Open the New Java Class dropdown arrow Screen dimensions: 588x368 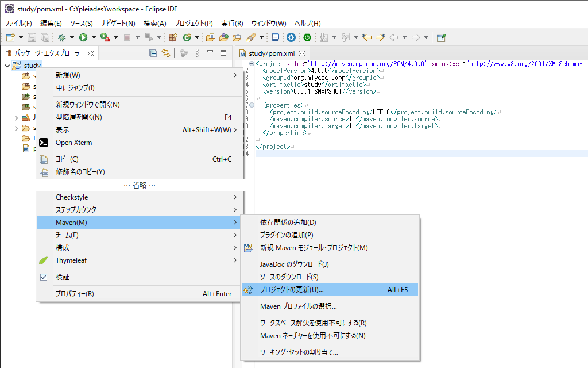(x=197, y=37)
